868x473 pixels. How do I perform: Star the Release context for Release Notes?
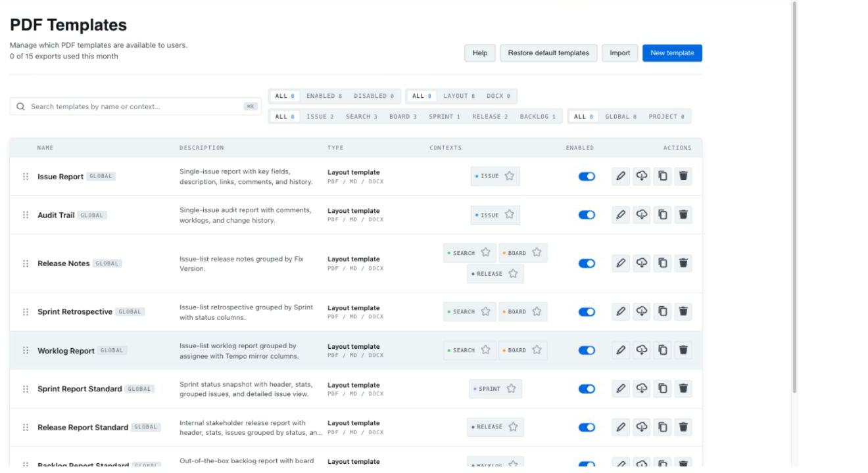coord(513,274)
